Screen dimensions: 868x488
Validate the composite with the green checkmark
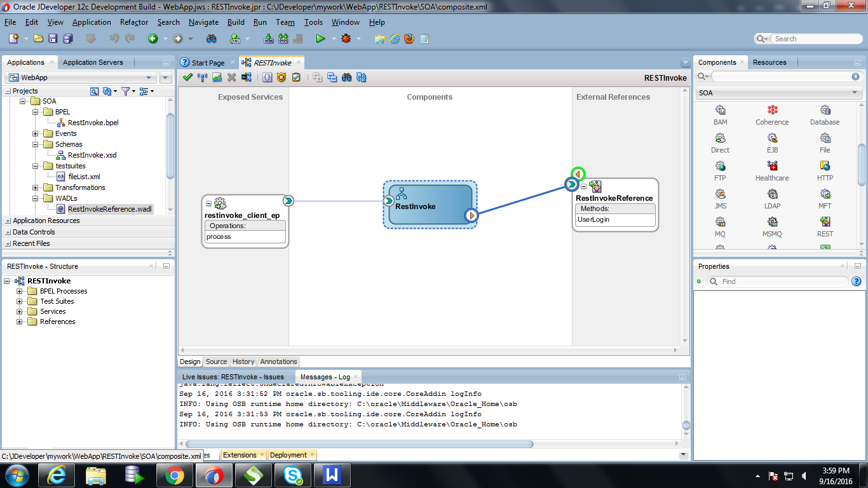(x=187, y=77)
